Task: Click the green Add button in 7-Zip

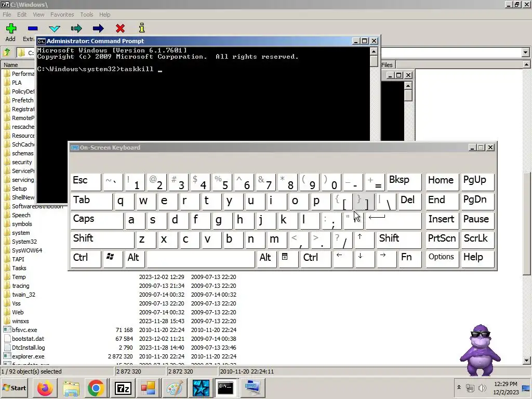Action: pos(11,32)
